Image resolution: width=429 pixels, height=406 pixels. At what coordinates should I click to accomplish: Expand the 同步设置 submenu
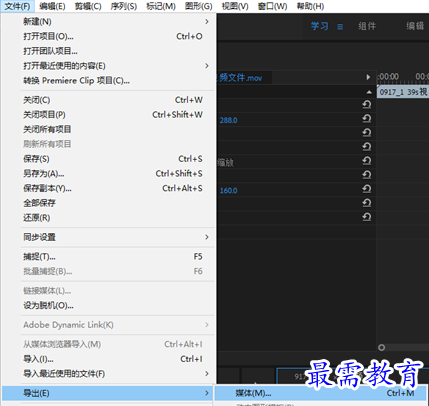pos(207,237)
